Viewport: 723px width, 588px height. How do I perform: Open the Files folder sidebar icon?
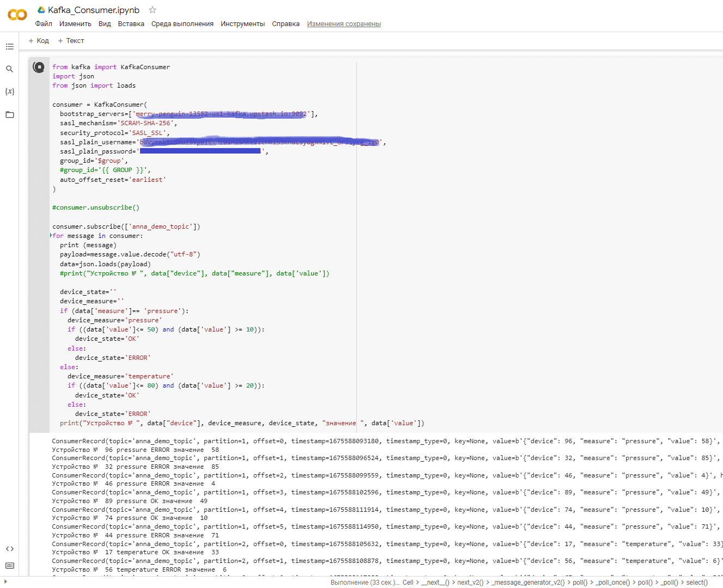pyautogui.click(x=9, y=114)
